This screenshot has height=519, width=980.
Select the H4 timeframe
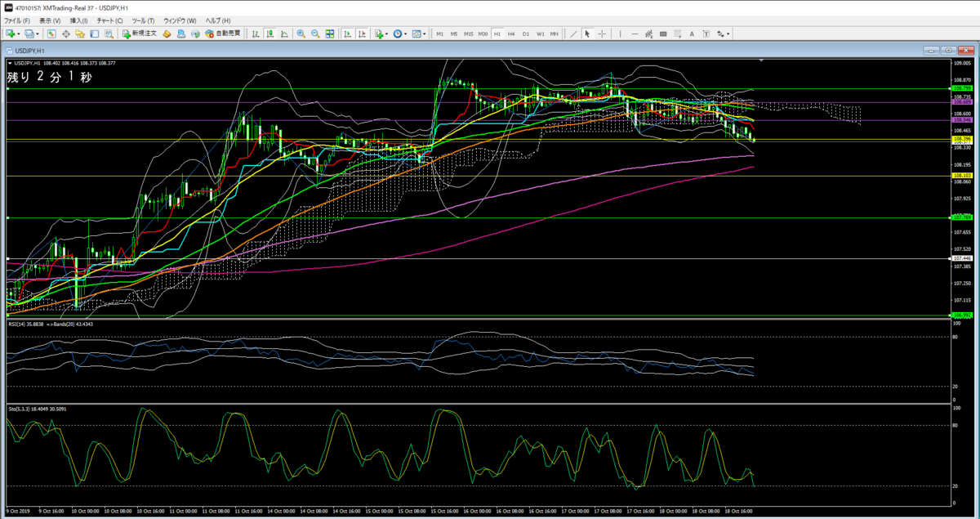(511, 34)
